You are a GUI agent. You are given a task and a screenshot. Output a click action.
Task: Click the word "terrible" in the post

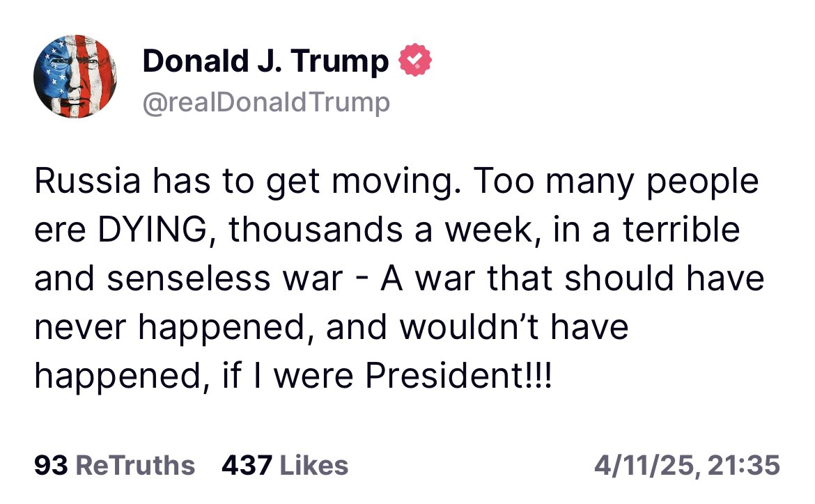pyautogui.click(x=681, y=230)
